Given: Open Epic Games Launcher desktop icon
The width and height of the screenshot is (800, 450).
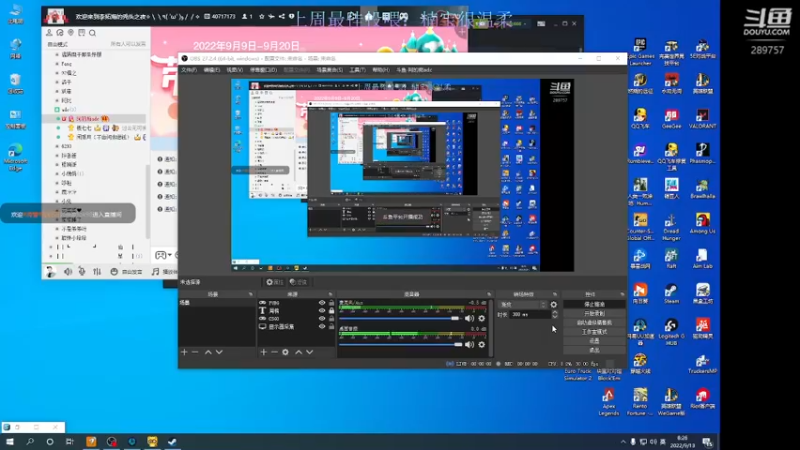Looking at the screenshot, I should tap(640, 52).
